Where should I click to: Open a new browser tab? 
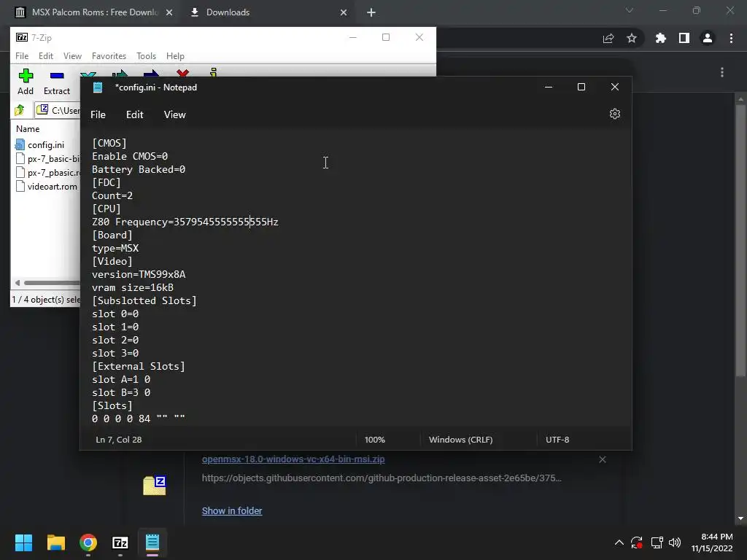371,13
